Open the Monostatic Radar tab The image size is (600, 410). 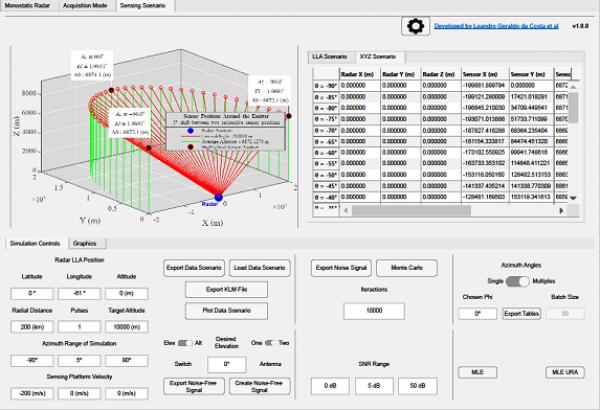(x=29, y=5)
